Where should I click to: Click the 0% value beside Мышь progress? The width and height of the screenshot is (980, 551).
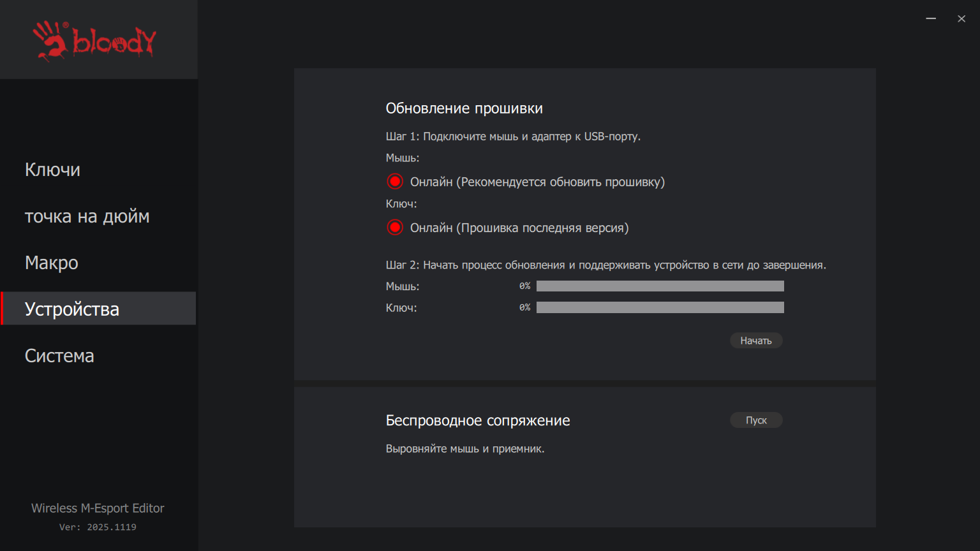pyautogui.click(x=524, y=286)
